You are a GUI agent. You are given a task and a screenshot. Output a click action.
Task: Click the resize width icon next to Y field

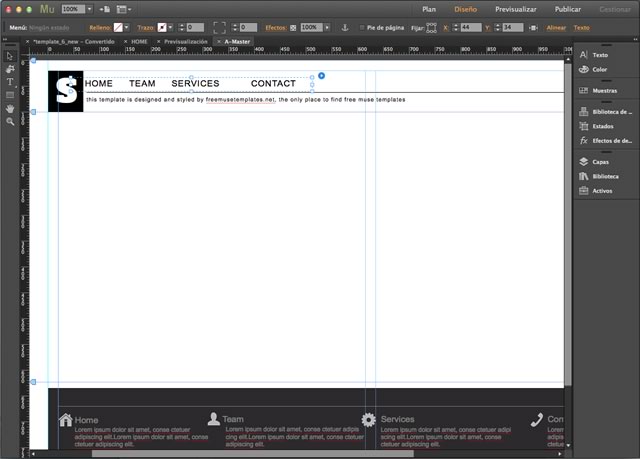(533, 28)
